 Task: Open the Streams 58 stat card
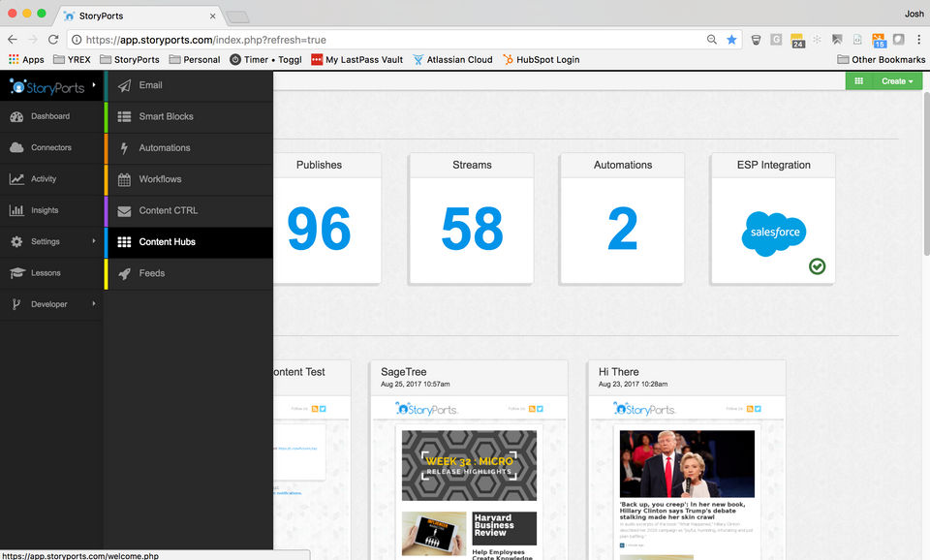coord(472,218)
